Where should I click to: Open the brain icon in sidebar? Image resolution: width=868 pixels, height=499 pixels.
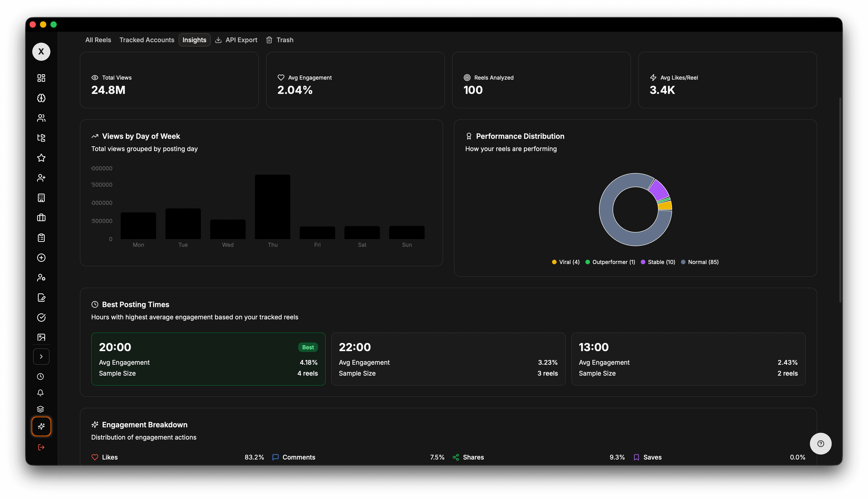41,98
